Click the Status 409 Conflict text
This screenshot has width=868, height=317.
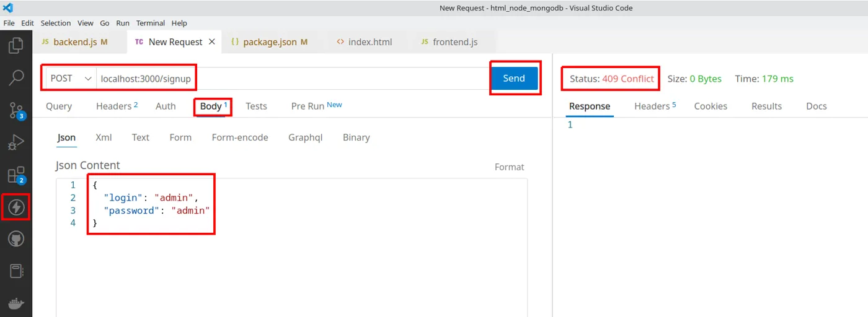(x=612, y=79)
